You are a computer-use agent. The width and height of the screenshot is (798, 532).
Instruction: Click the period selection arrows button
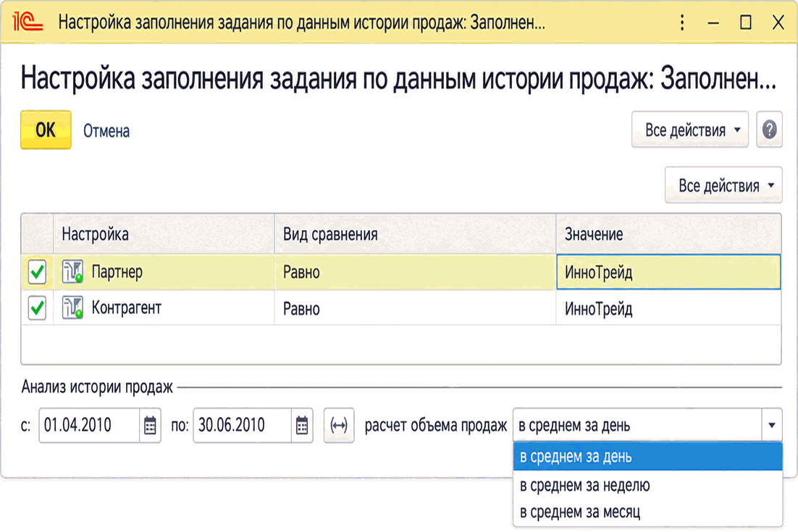(x=339, y=425)
